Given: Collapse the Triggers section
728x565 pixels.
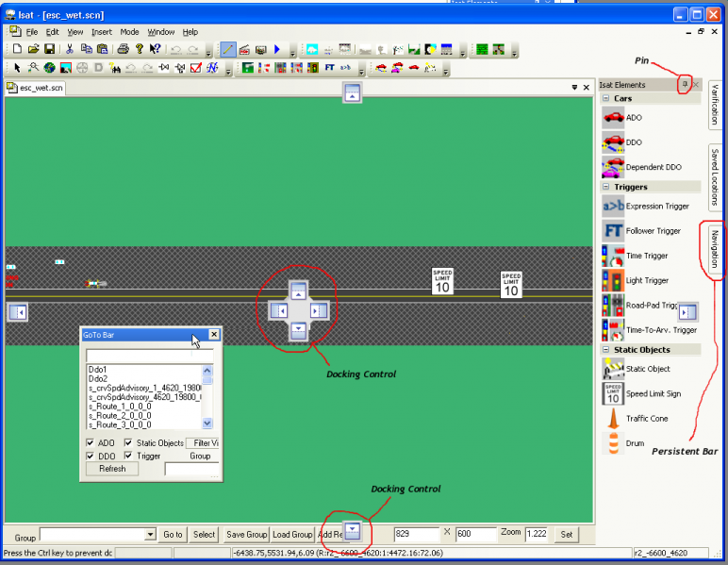Looking at the screenshot, I should [x=606, y=187].
